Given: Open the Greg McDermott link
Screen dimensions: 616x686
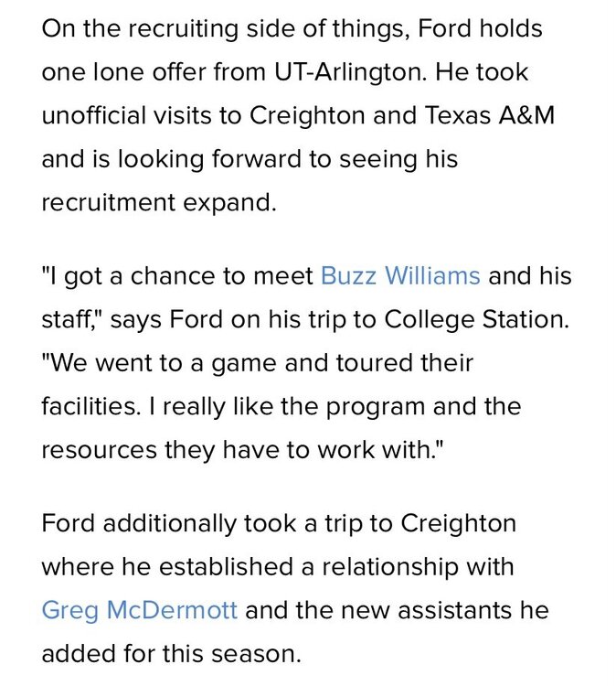Looking at the screenshot, I should tap(140, 610).
